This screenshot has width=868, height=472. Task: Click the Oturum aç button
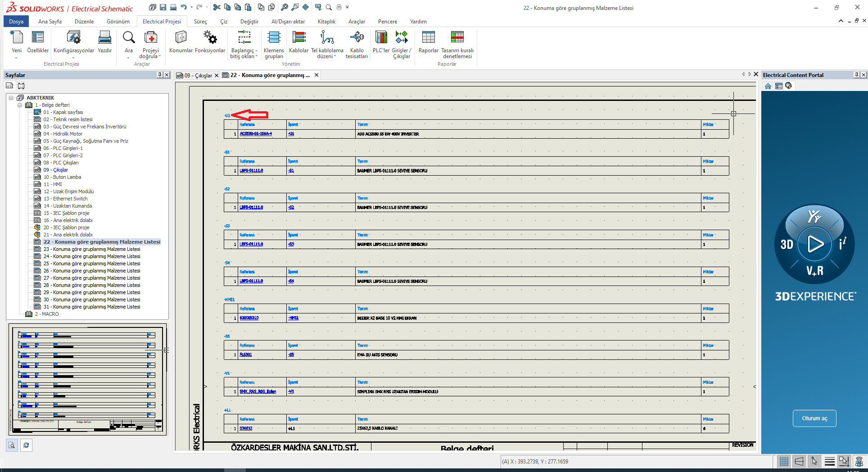(814, 418)
